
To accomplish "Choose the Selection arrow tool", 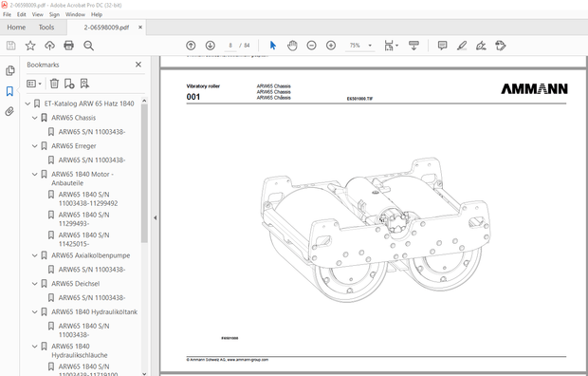I will (272, 46).
